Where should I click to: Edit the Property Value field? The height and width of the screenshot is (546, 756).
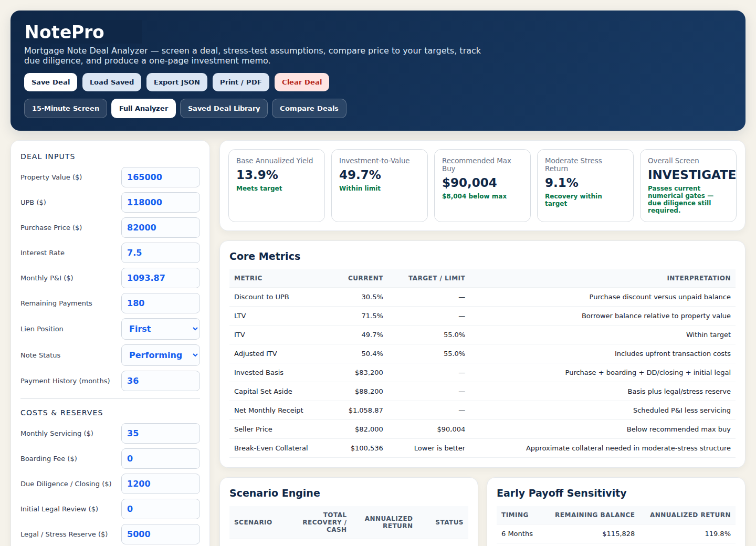click(x=161, y=177)
